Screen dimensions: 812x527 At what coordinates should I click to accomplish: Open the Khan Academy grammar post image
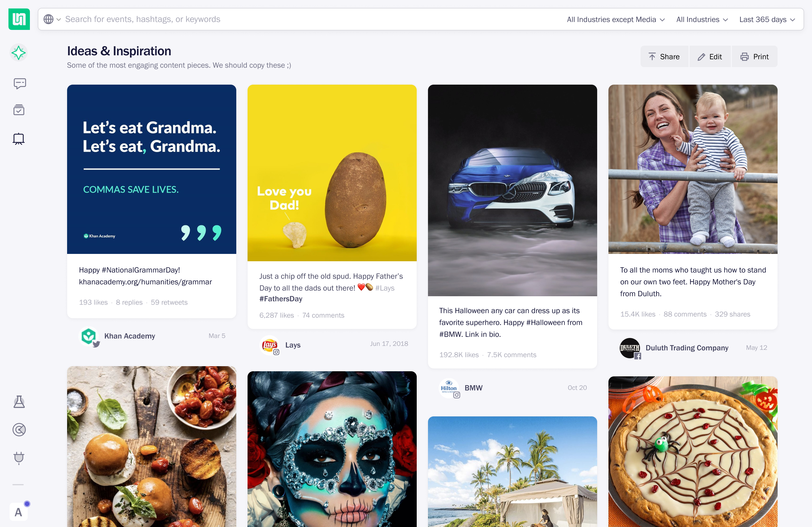click(151, 169)
